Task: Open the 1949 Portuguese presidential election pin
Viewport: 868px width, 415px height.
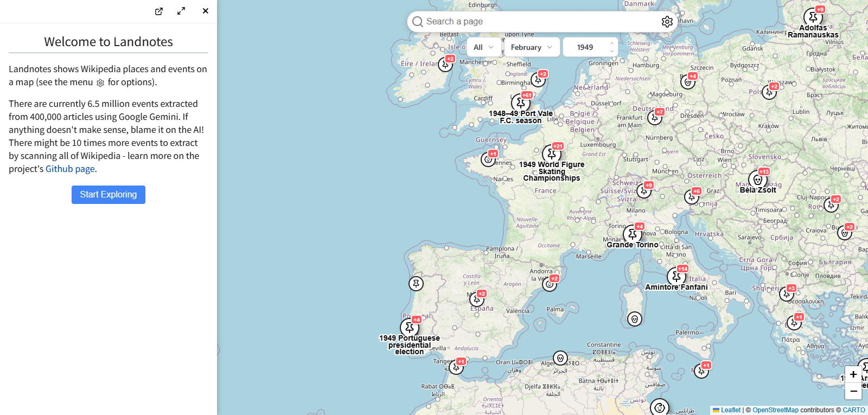Action: click(x=410, y=328)
